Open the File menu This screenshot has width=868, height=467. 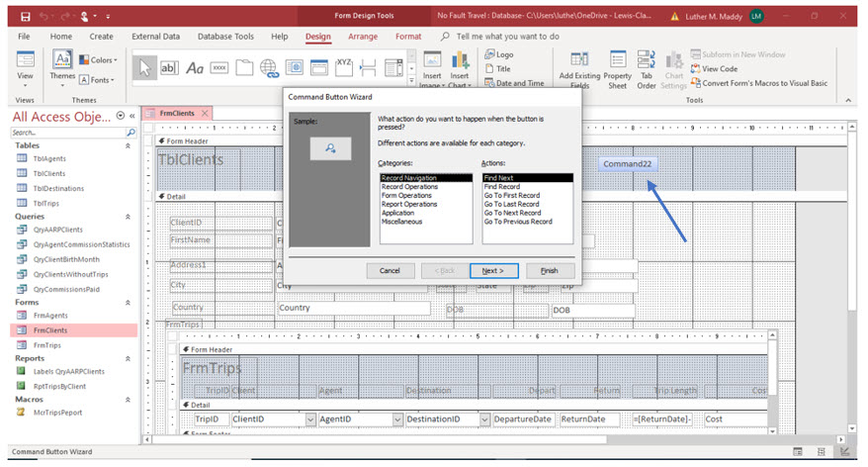[x=24, y=36]
